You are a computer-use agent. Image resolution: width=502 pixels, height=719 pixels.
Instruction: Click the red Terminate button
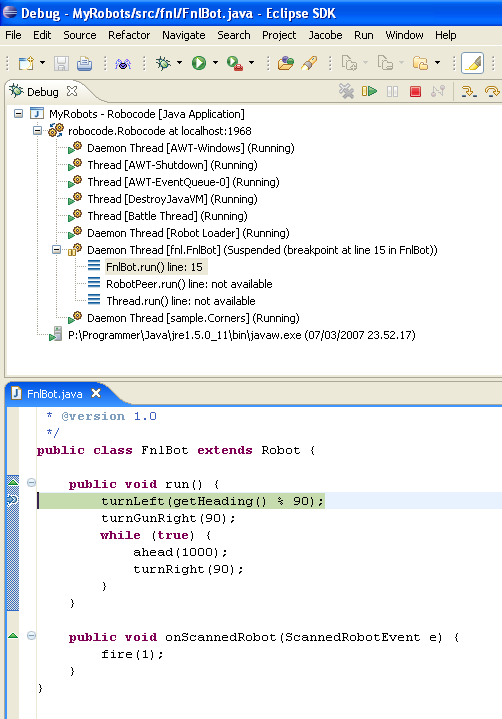[x=415, y=92]
